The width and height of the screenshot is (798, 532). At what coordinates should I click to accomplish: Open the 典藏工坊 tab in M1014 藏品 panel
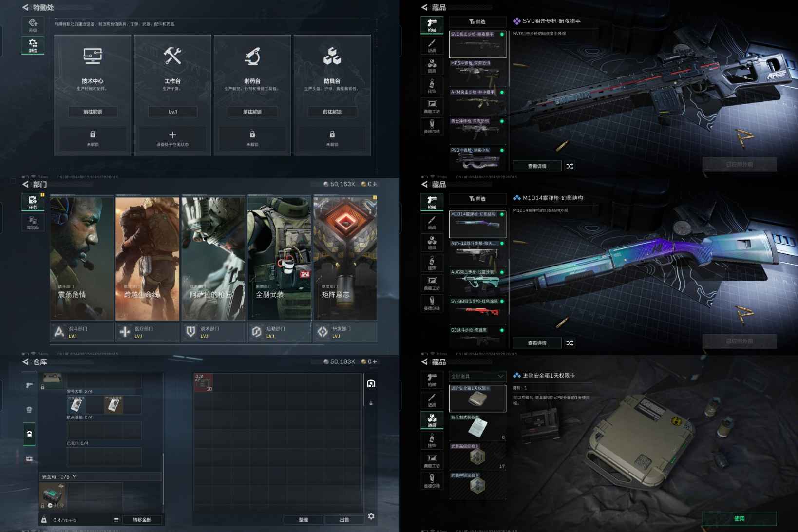point(432,283)
